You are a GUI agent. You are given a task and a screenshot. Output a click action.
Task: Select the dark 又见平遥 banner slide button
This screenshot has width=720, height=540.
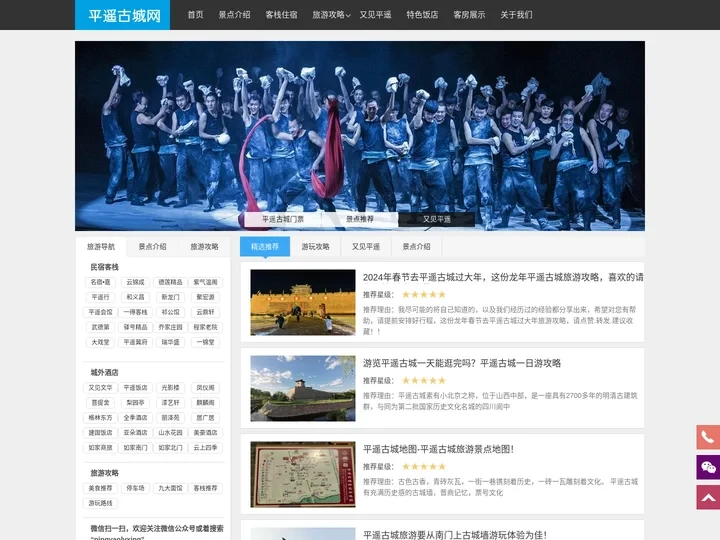click(437, 219)
